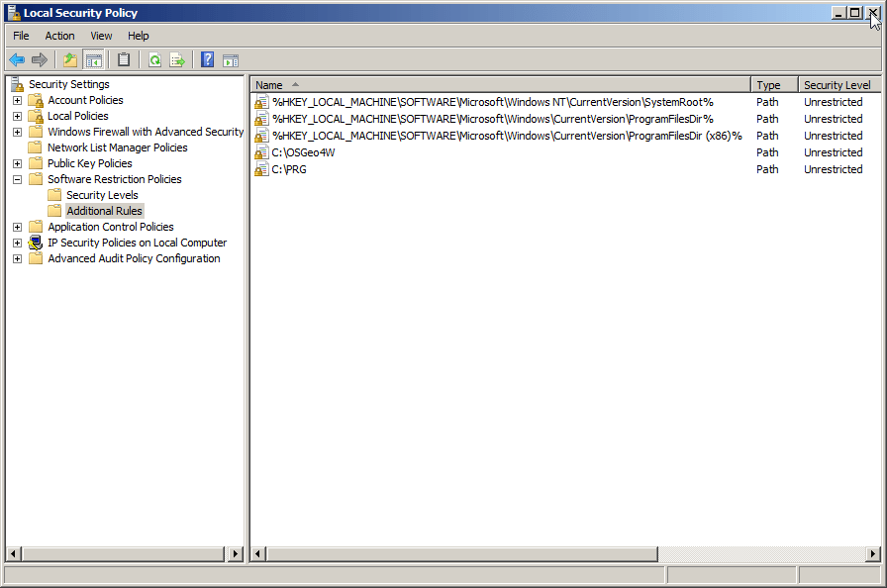
Task: Click rules list left scroll arrow
Action: [258, 553]
